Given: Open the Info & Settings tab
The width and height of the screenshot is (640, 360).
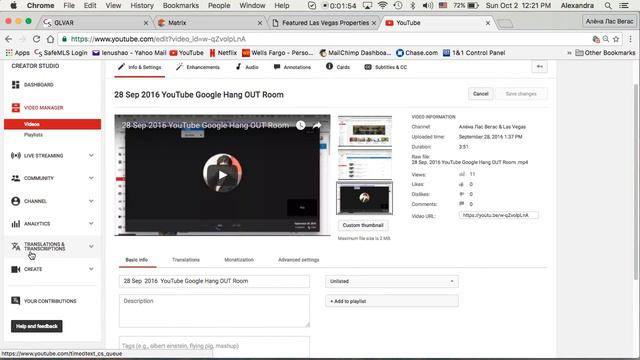Looking at the screenshot, I should (140, 67).
